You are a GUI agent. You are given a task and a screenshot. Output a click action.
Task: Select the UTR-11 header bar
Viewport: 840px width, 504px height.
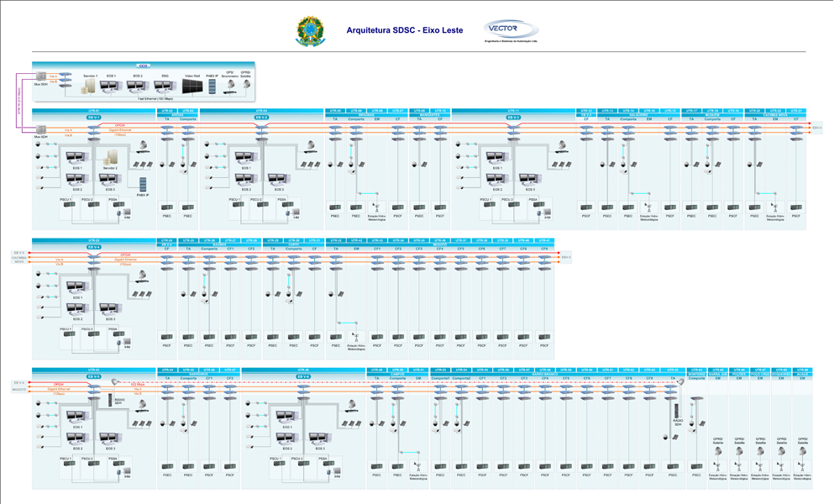click(x=513, y=111)
